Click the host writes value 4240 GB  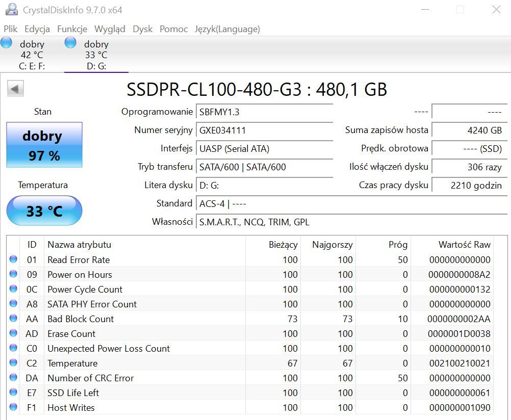470,130
